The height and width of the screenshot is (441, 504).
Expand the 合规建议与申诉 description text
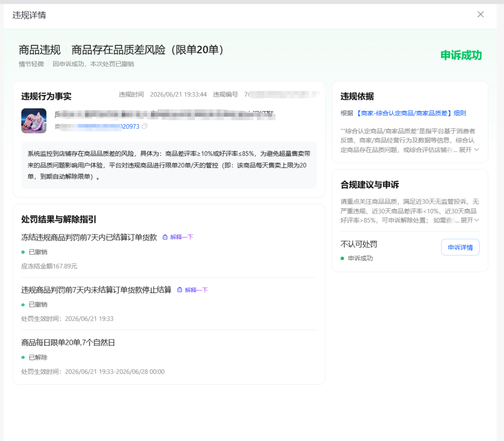tap(470, 220)
